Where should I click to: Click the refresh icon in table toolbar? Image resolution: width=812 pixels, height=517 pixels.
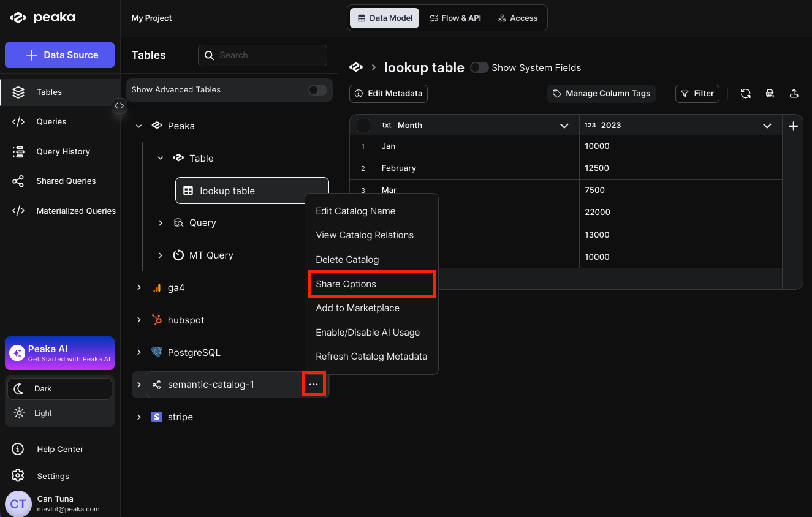pyautogui.click(x=745, y=94)
